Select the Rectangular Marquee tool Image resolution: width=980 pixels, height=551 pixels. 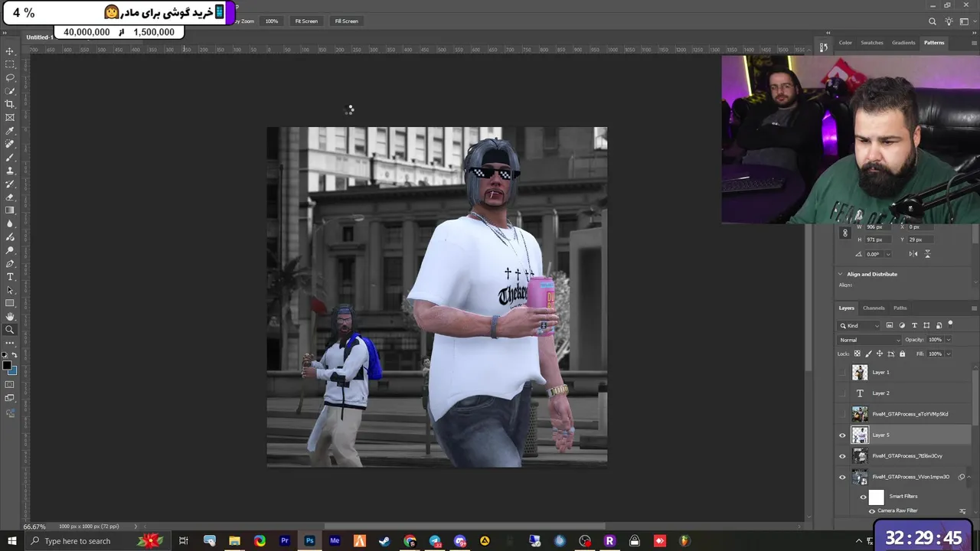pos(10,64)
